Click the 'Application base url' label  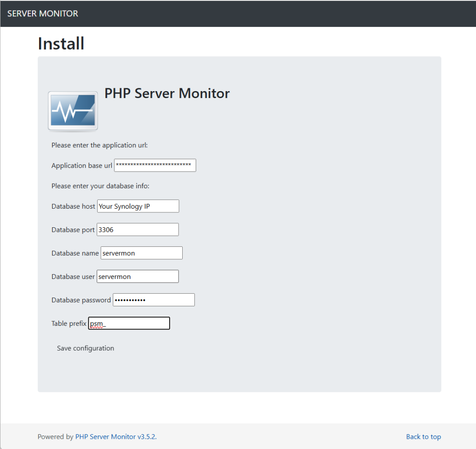(82, 165)
